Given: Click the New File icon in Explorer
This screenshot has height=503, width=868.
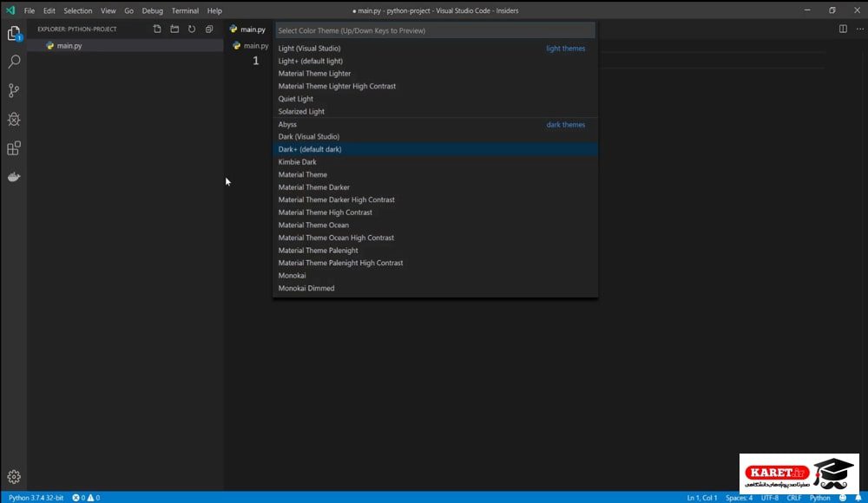Looking at the screenshot, I should [157, 29].
